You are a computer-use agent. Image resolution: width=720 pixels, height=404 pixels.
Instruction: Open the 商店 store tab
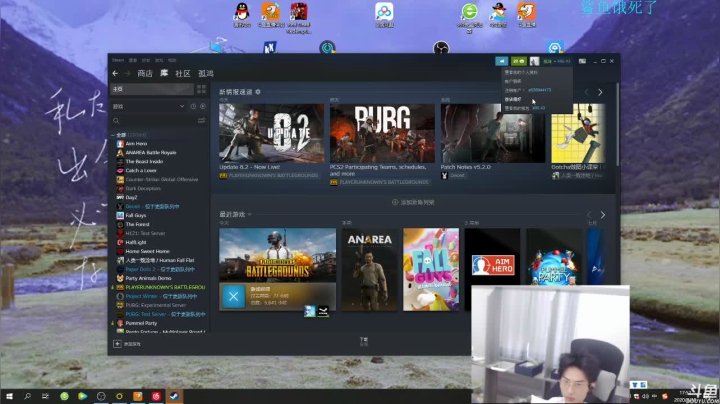click(x=145, y=73)
